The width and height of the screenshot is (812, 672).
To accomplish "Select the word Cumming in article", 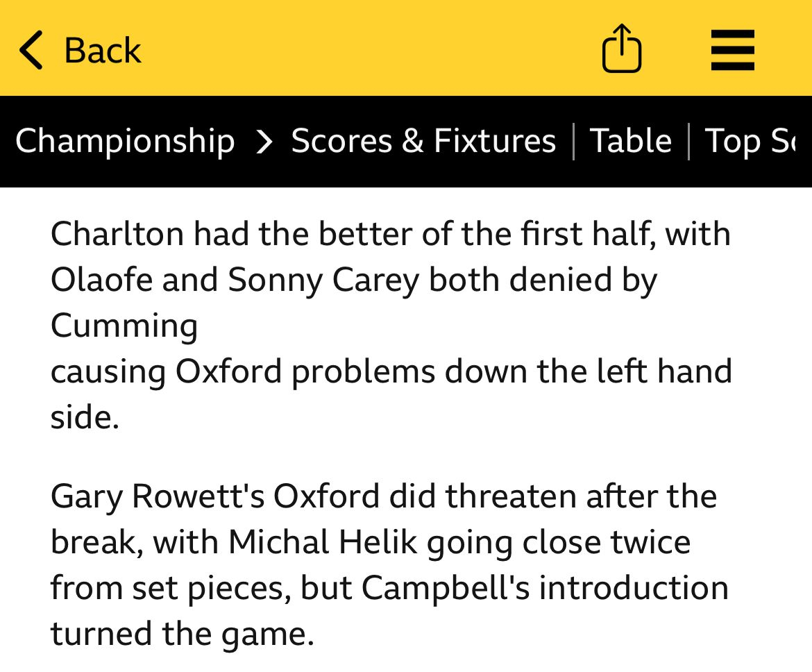I will tap(124, 326).
